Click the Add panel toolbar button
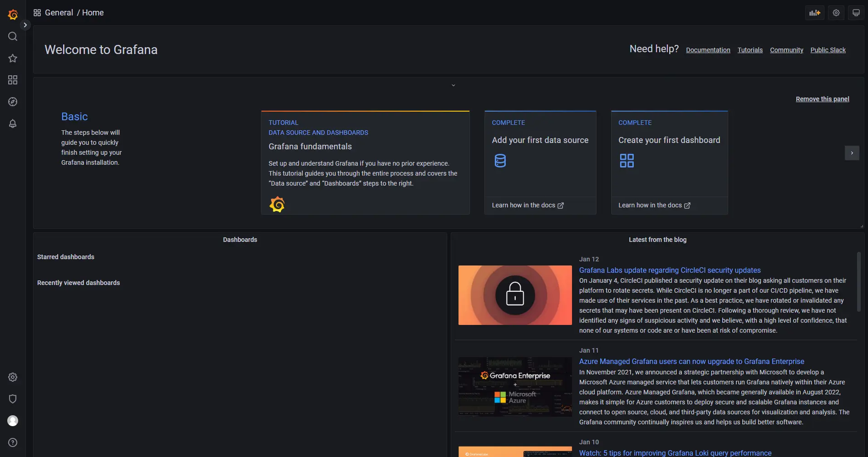This screenshot has height=457, width=868. pyautogui.click(x=814, y=13)
